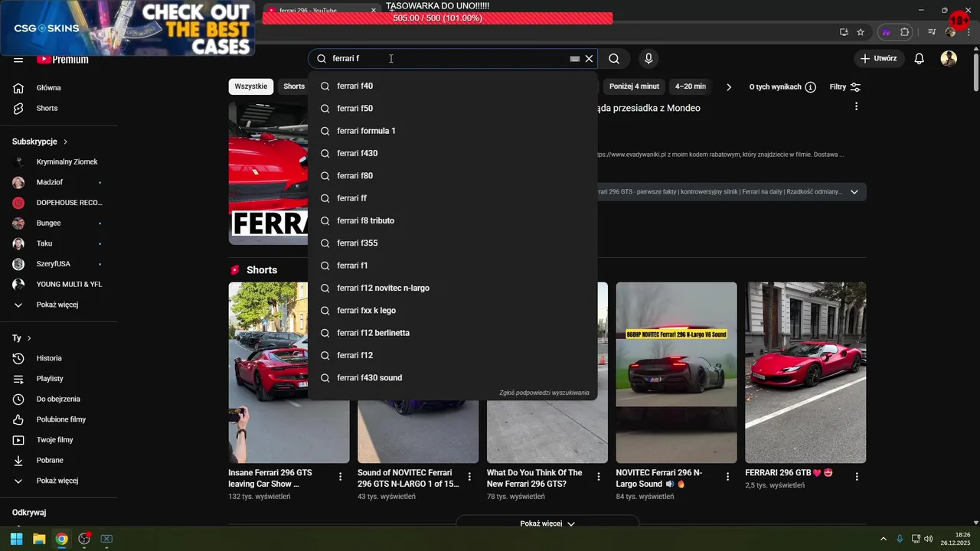The image size is (980, 551).
Task: Open OBS Studio from taskbar
Action: pos(84,539)
